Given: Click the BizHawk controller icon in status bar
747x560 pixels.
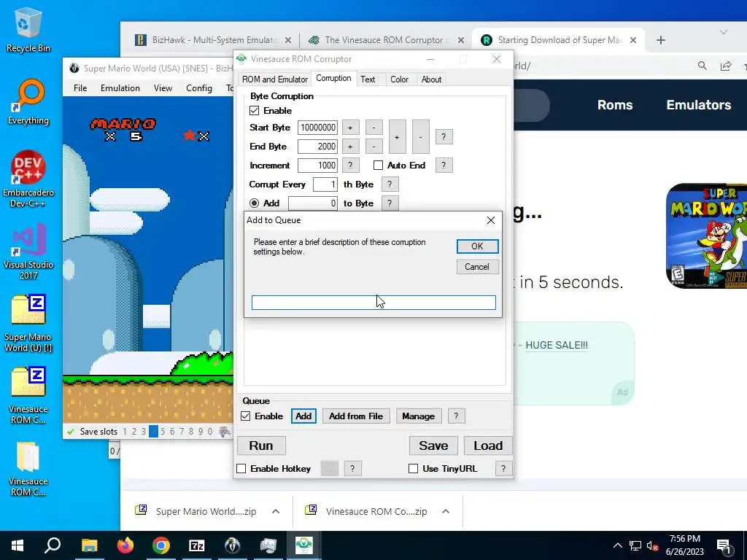Looking at the screenshot, I should pos(225,432).
